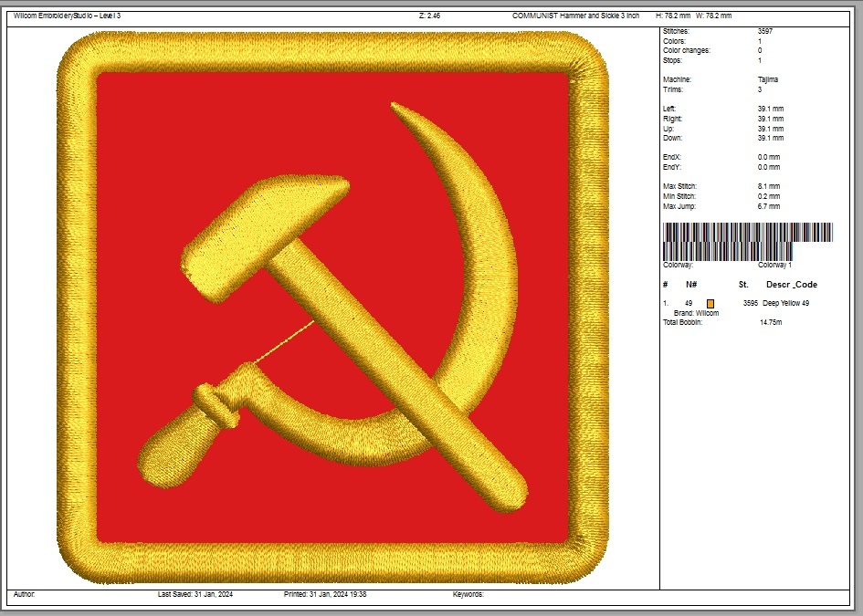863x616 pixels.
Task: Click the Max Stitch value 8.1 mm
Action: (x=769, y=186)
